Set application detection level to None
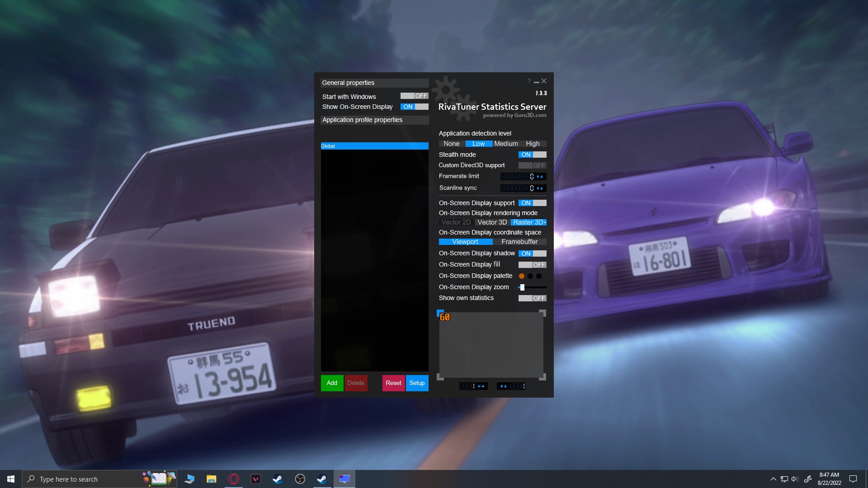 pos(452,144)
